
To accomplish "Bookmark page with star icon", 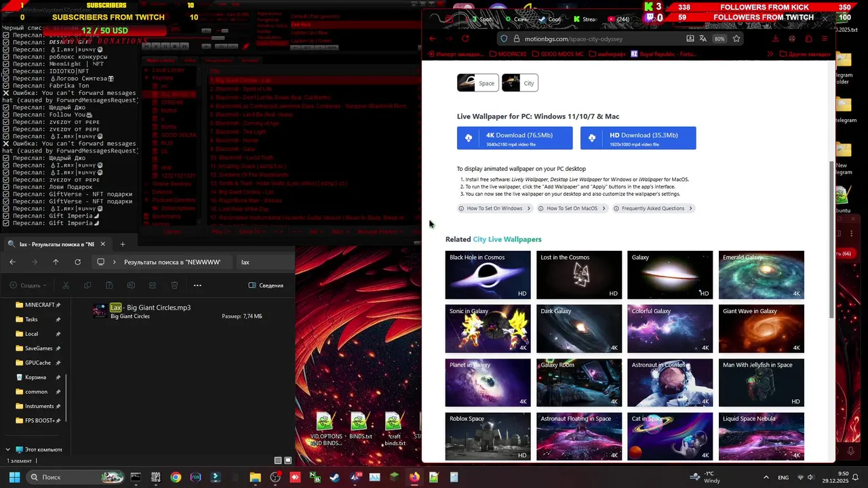I will [x=736, y=39].
